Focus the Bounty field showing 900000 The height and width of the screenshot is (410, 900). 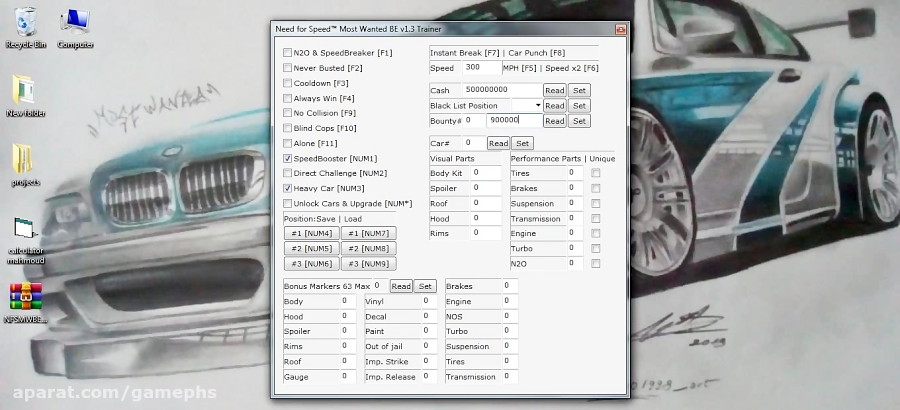(x=514, y=120)
